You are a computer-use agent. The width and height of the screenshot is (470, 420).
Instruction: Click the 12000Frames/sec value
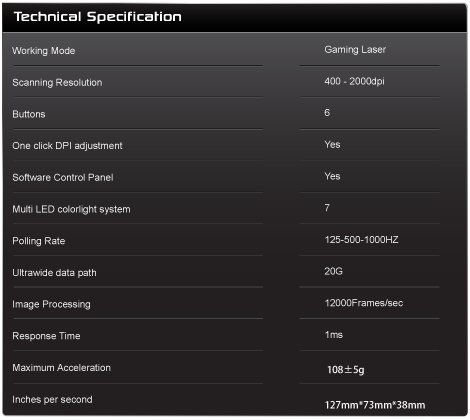[x=364, y=303]
